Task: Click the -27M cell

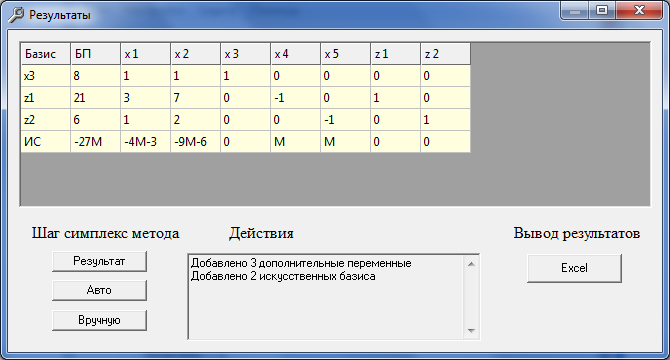Action: point(95,142)
